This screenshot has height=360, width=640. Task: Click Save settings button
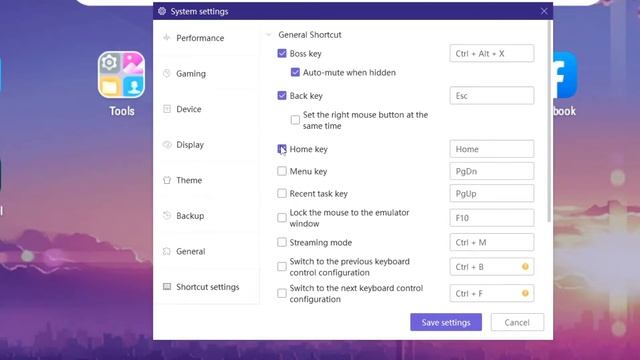[446, 322]
